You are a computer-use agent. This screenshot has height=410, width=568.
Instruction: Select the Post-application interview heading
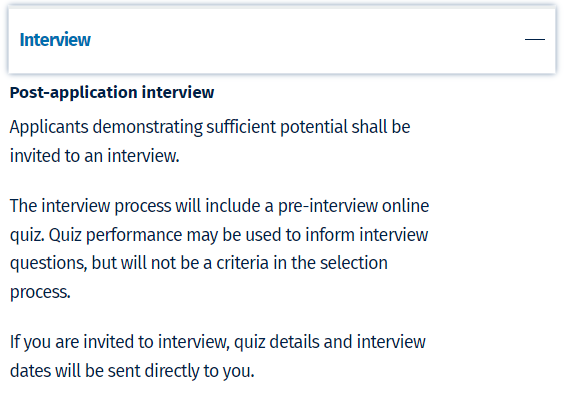tap(112, 92)
